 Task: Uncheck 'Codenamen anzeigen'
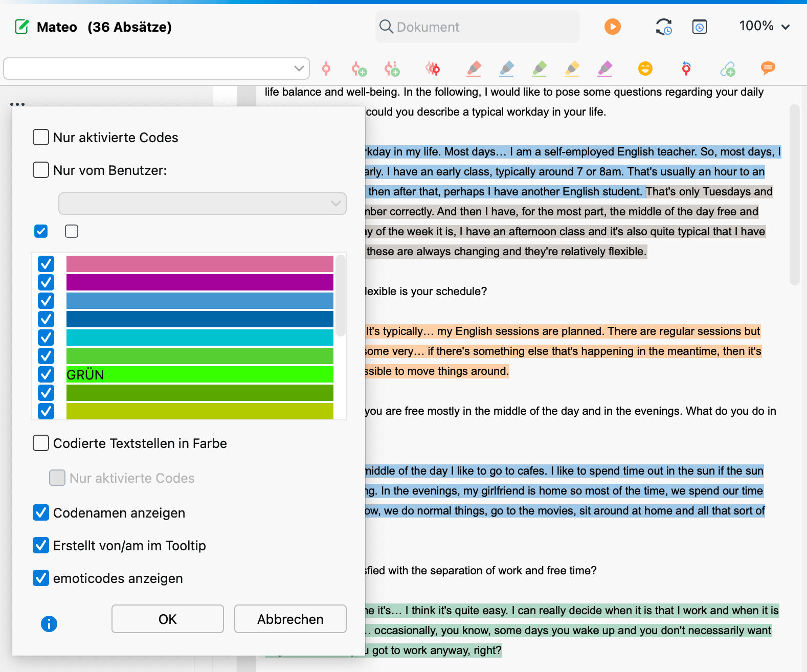[41, 513]
